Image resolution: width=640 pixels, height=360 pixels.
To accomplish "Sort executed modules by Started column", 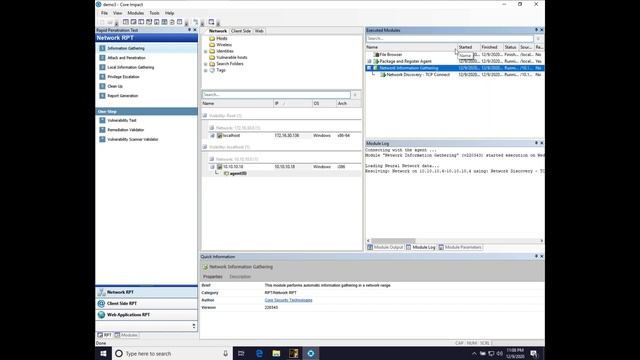I will tap(468, 47).
